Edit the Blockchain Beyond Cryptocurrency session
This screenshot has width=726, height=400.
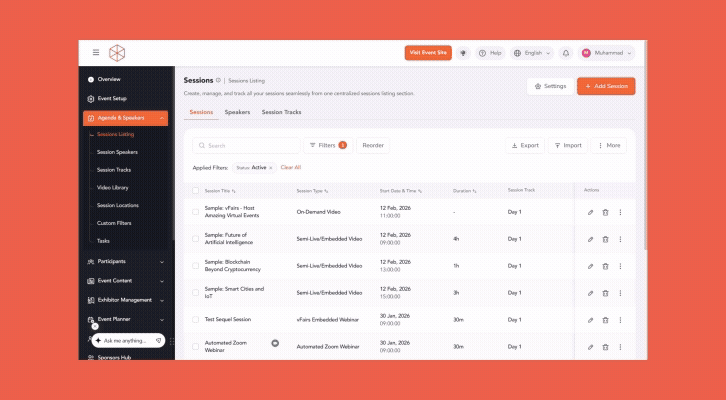590,266
